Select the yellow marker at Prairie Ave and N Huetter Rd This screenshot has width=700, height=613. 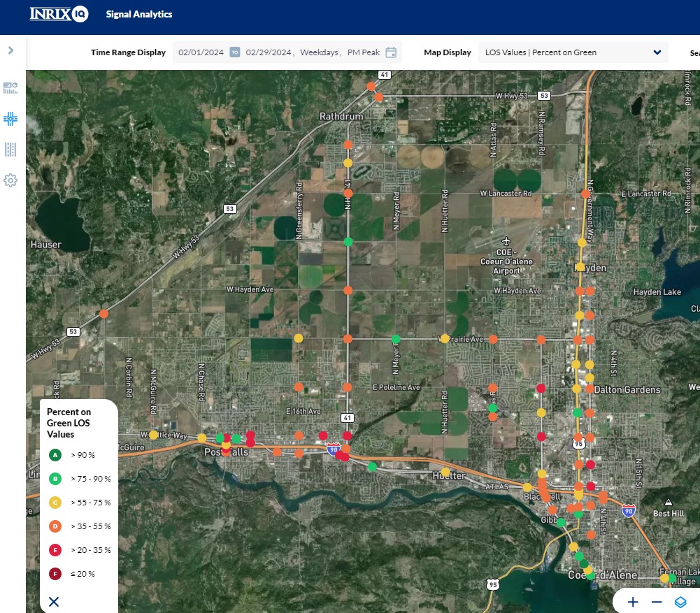(445, 338)
